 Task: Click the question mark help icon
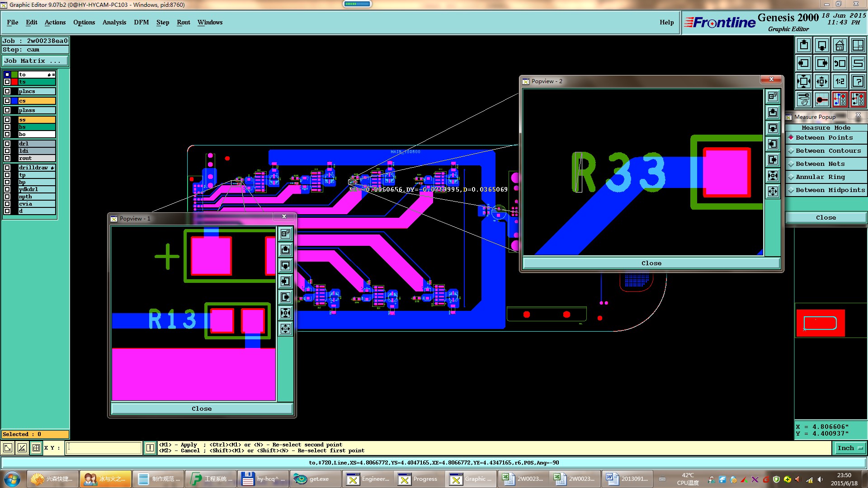point(858,81)
